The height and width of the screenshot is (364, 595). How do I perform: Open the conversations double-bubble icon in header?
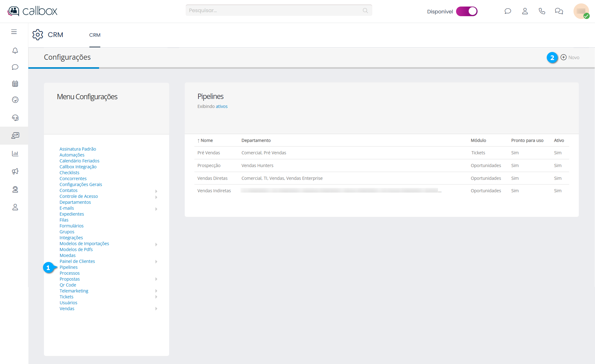click(x=559, y=11)
